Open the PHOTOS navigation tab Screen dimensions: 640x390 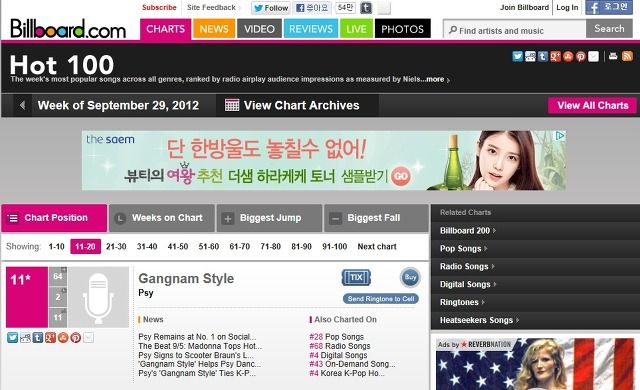click(x=402, y=29)
